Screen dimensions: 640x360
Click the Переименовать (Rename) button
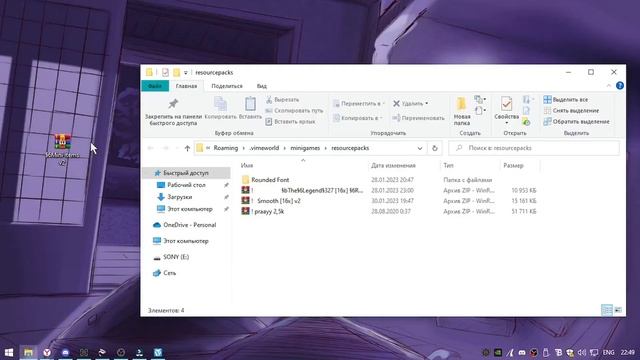418,118
